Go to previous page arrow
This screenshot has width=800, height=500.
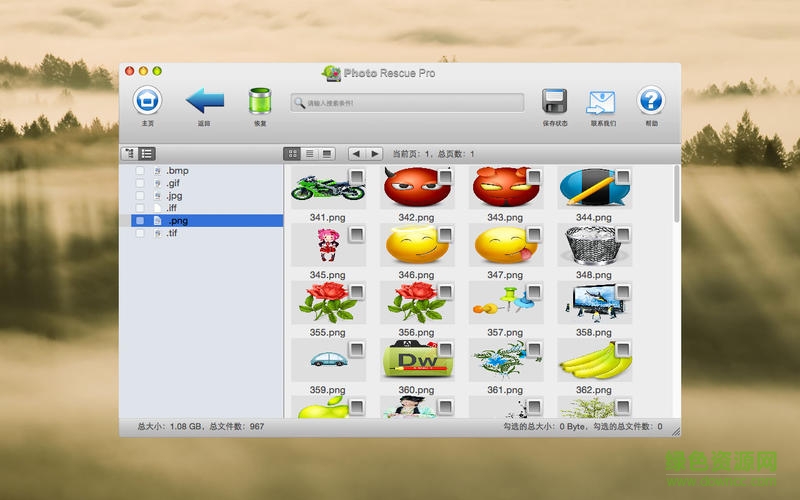357,154
